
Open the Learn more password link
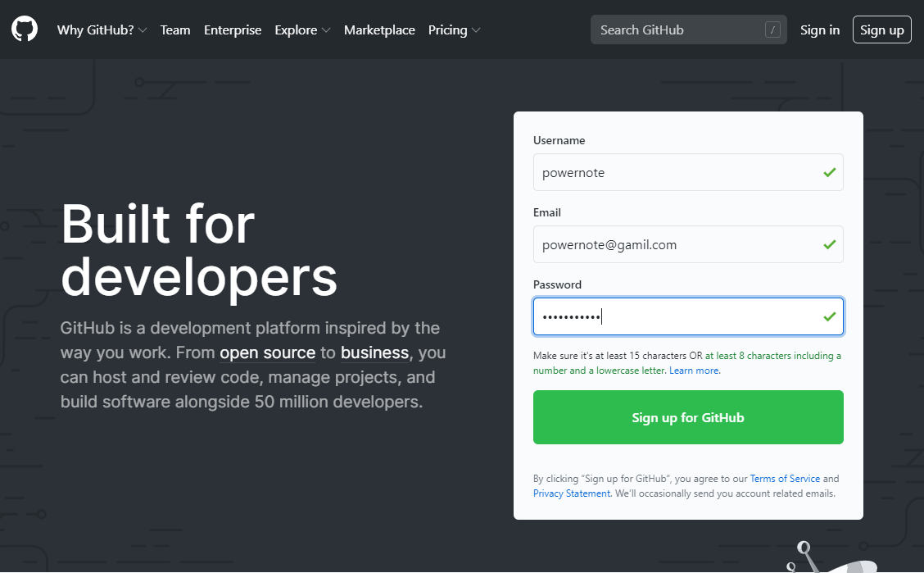click(694, 371)
